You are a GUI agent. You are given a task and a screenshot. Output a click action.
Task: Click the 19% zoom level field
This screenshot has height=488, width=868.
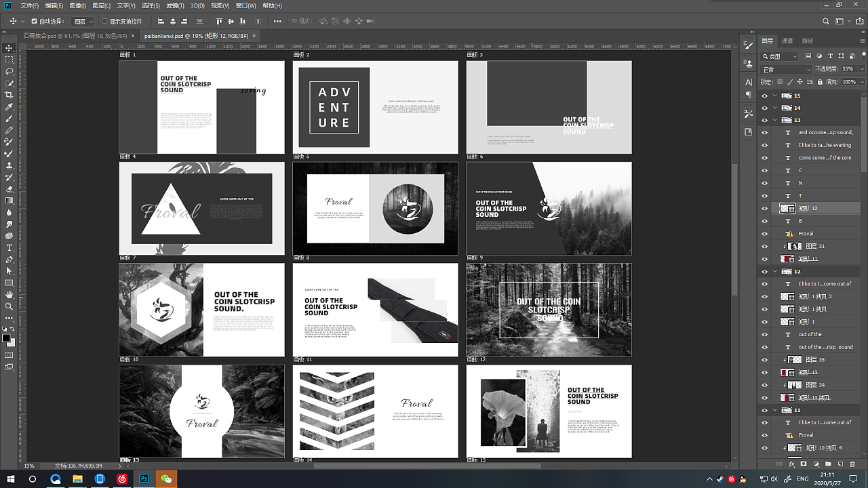(30, 466)
